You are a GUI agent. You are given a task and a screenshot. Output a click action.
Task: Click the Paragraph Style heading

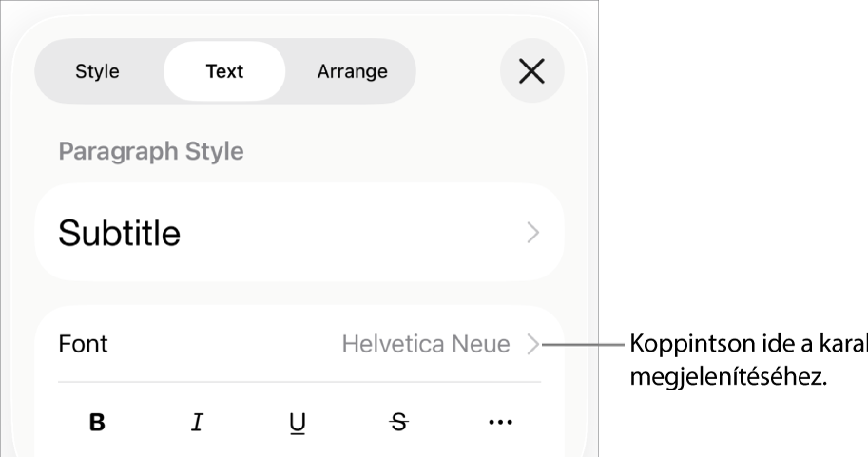[x=151, y=151]
